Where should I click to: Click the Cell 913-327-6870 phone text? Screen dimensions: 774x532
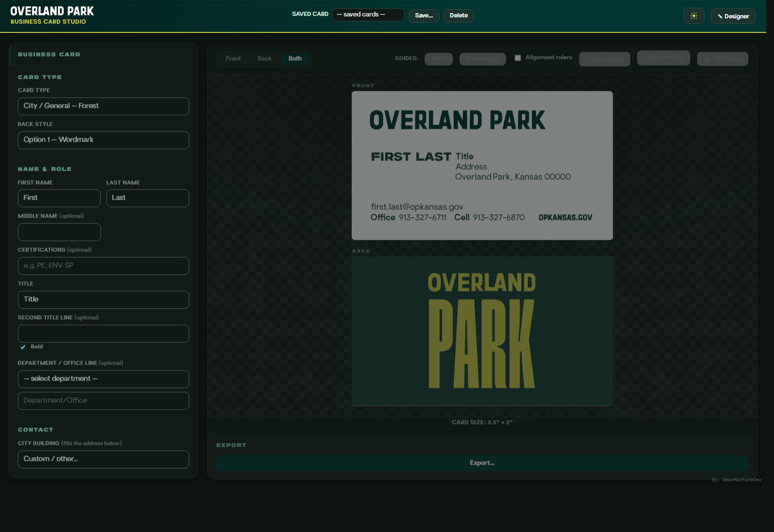coord(489,218)
